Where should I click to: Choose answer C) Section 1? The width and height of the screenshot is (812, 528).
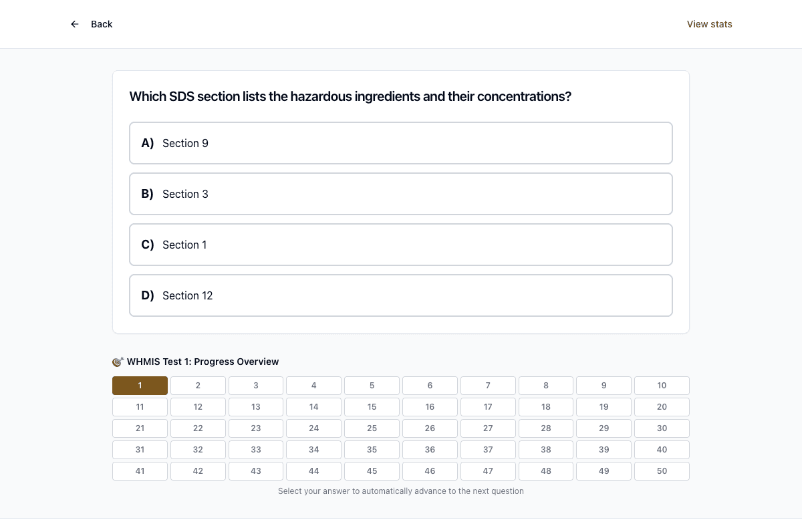pos(401,245)
